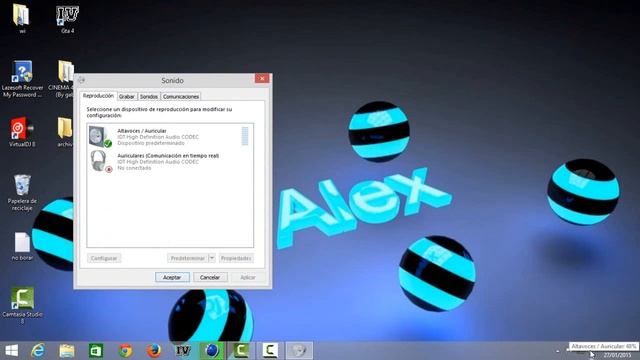Confirm with the Aceptar button

point(172,277)
